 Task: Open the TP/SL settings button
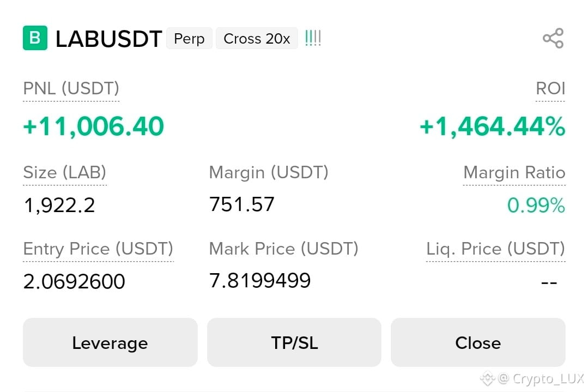294,342
